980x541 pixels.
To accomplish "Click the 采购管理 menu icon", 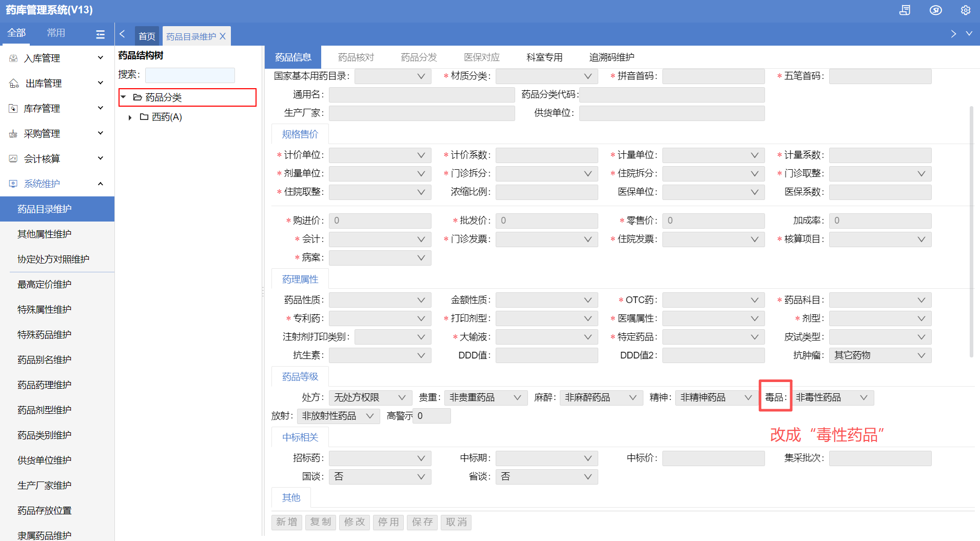I will [x=13, y=134].
